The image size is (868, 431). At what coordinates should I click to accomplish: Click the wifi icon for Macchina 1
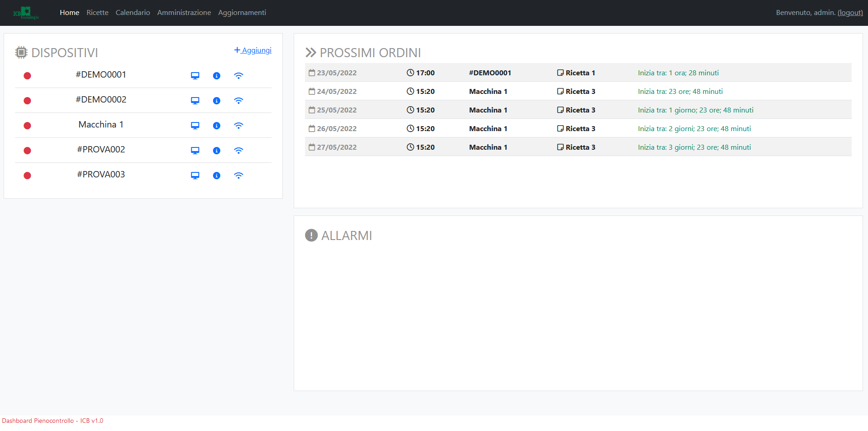pyautogui.click(x=238, y=126)
